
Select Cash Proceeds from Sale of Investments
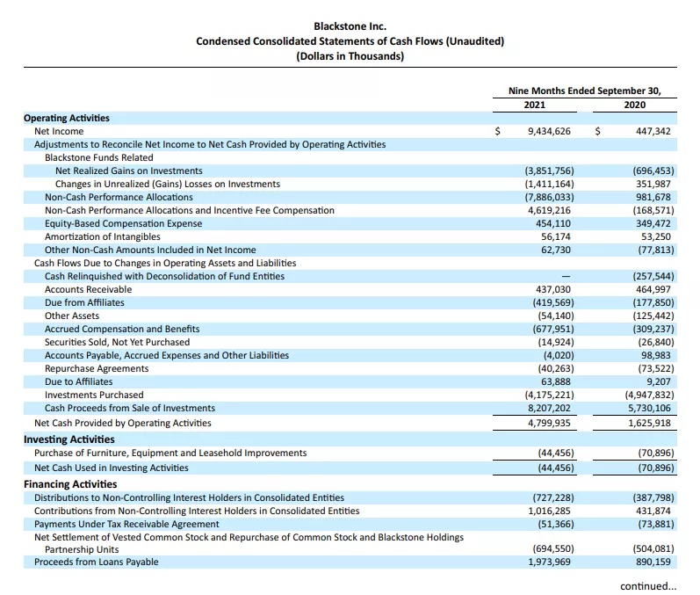(129, 408)
